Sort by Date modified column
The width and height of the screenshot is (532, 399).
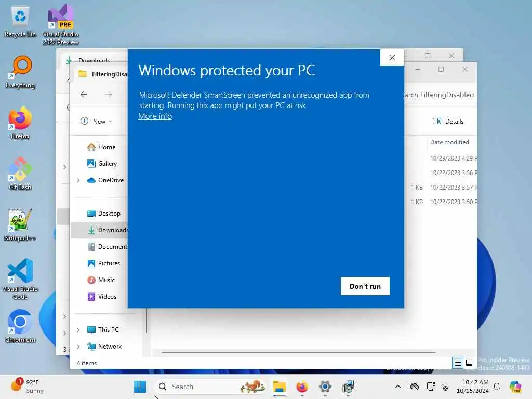[x=449, y=142]
